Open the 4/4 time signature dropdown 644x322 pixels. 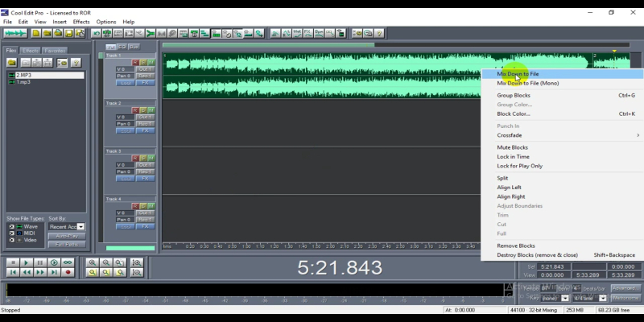click(x=602, y=298)
